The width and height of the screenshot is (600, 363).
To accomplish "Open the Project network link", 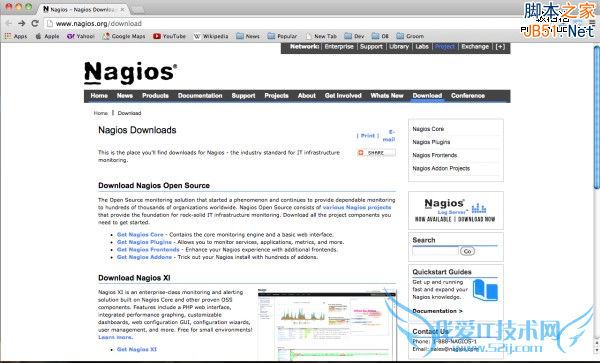I will [x=445, y=47].
